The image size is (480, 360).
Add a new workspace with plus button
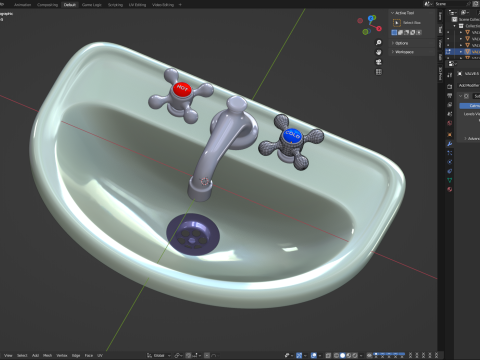pyautogui.click(x=180, y=5)
